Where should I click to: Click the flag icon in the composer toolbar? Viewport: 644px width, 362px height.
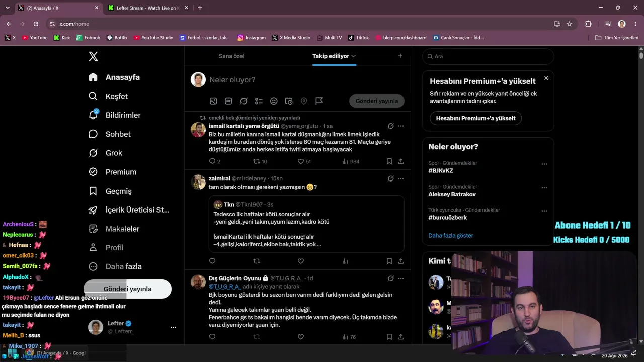pyautogui.click(x=319, y=101)
